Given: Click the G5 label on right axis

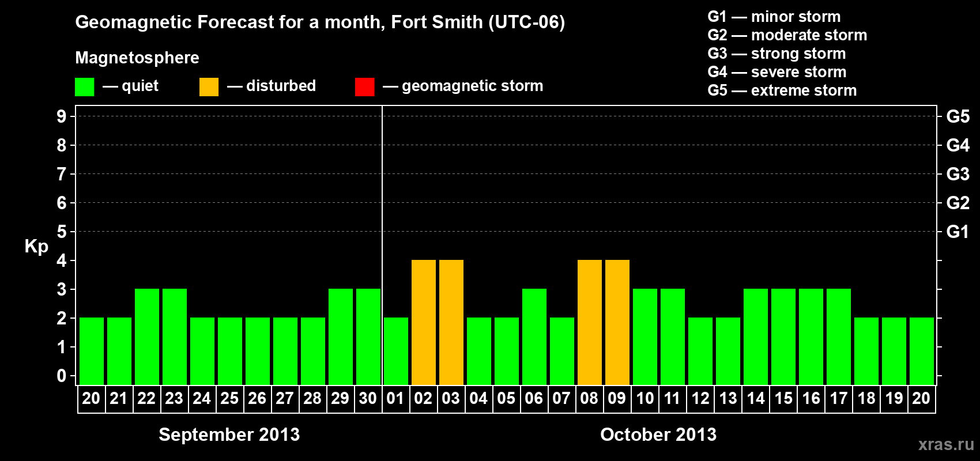Looking at the screenshot, I should (958, 116).
